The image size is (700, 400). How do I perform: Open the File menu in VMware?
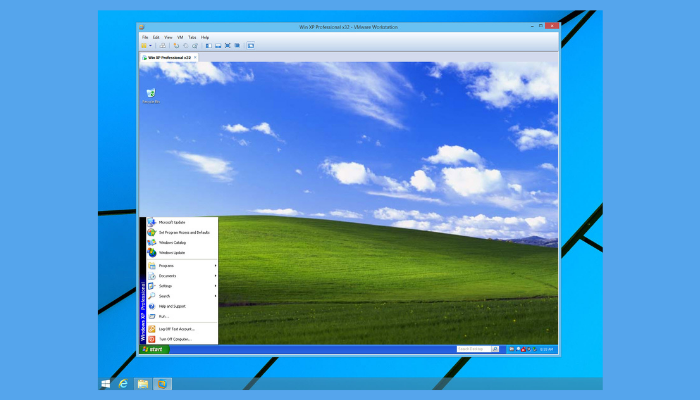point(145,38)
